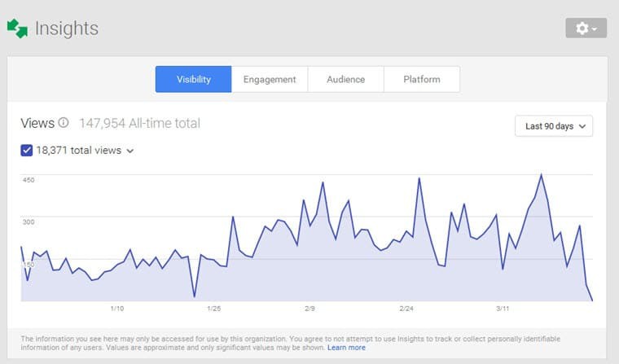Image resolution: width=619 pixels, height=364 pixels.
Task: Click the 450 value label on the y-axis
Action: click(x=28, y=180)
